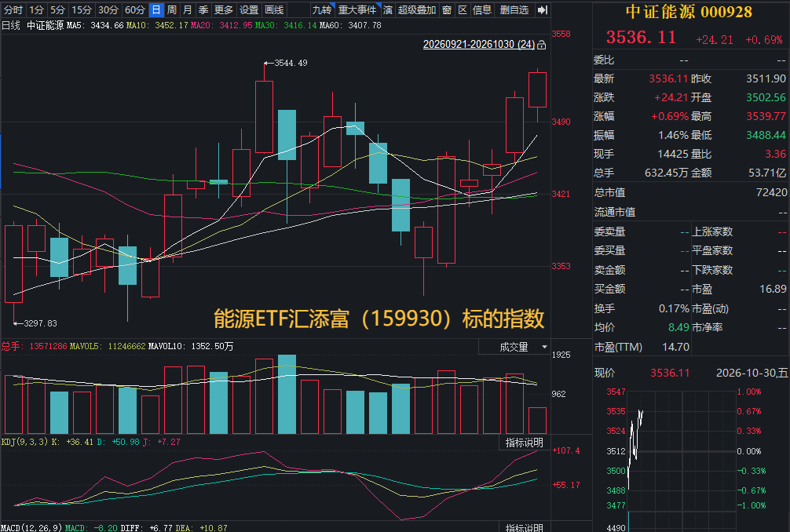Image resolution: width=790 pixels, height=532 pixels.
Task: Click the KDJ(9,3,3) indicator label
Action: [x=24, y=442]
